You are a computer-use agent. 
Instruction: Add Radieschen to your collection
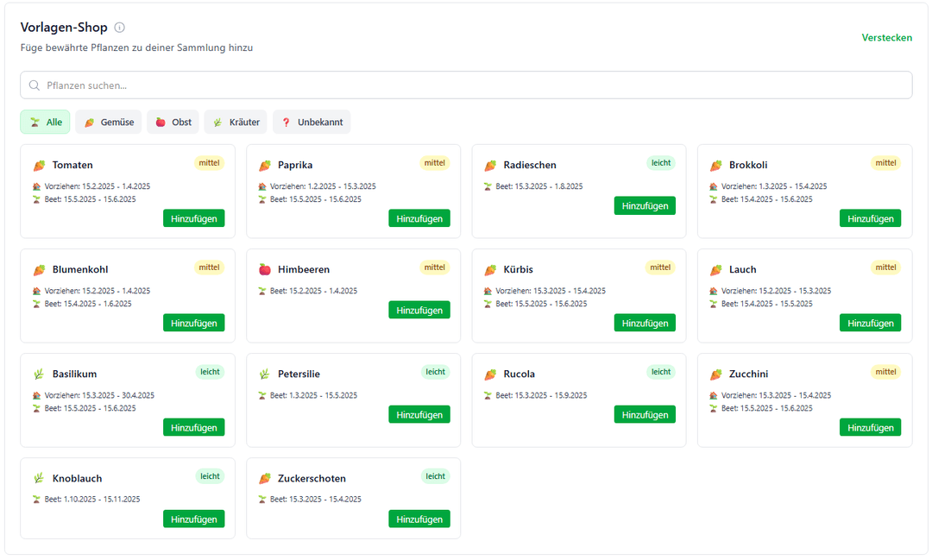(x=645, y=205)
